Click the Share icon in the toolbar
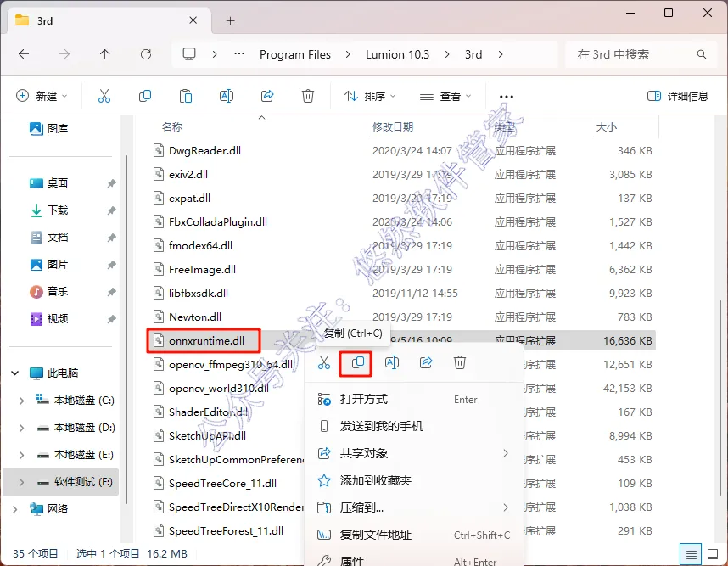Screen dimensions: 728x566 pyautogui.click(x=267, y=96)
